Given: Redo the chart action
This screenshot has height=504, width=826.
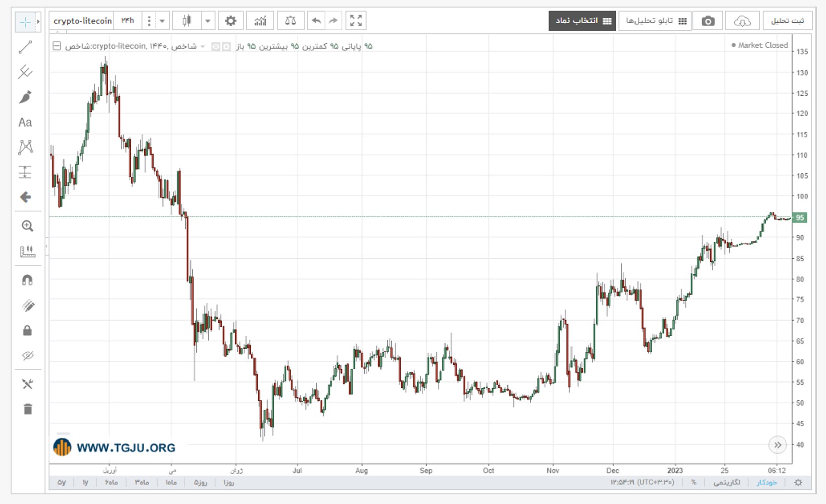Looking at the screenshot, I should pyautogui.click(x=333, y=21).
